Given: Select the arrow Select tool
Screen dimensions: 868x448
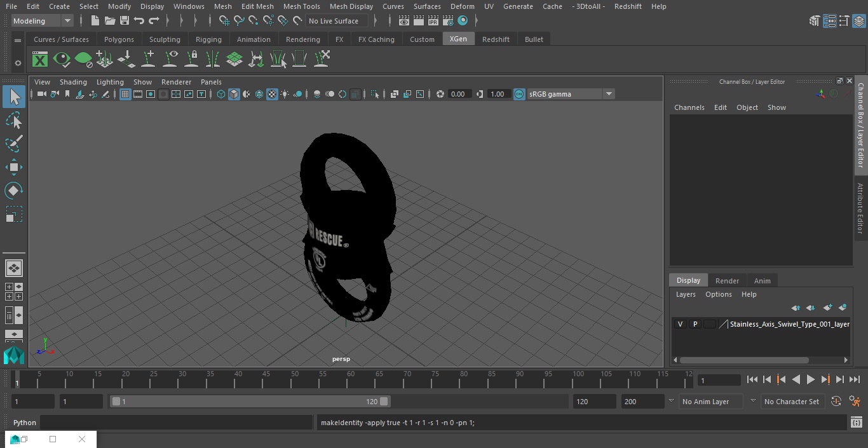Looking at the screenshot, I should click(13, 97).
